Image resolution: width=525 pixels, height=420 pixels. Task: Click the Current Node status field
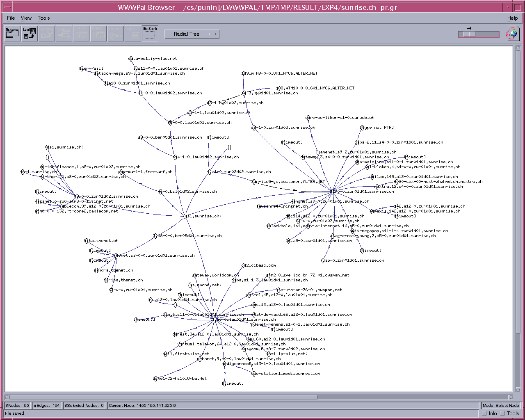[x=293, y=405]
